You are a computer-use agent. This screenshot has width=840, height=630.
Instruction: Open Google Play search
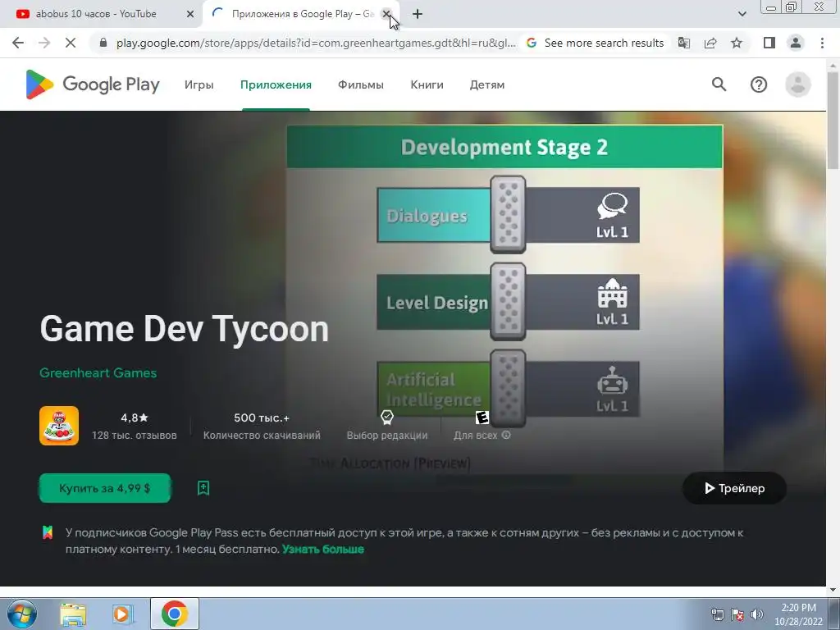click(719, 84)
